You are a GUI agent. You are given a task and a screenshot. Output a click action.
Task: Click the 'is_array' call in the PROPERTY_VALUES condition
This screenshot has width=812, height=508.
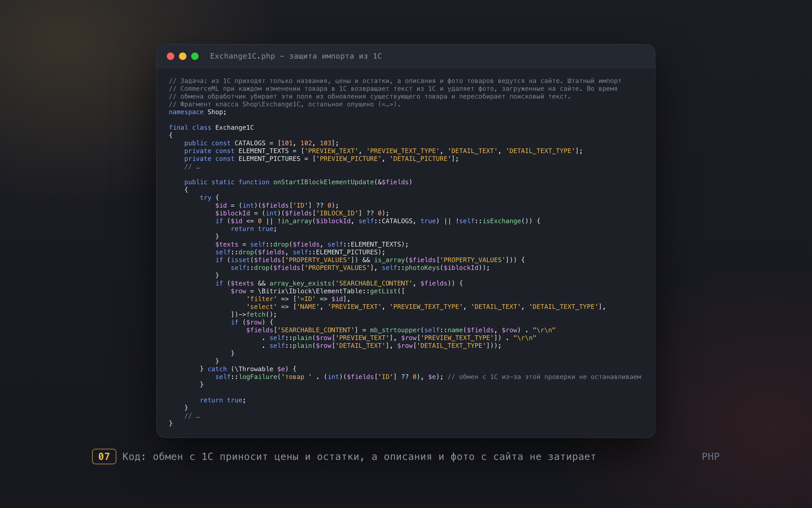tap(389, 260)
